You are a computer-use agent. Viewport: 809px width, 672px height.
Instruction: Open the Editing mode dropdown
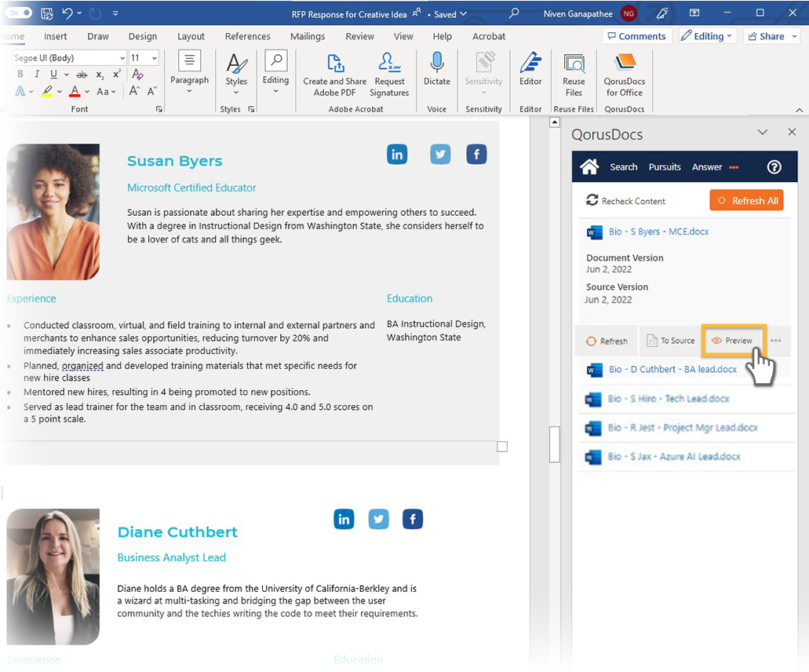(x=706, y=36)
